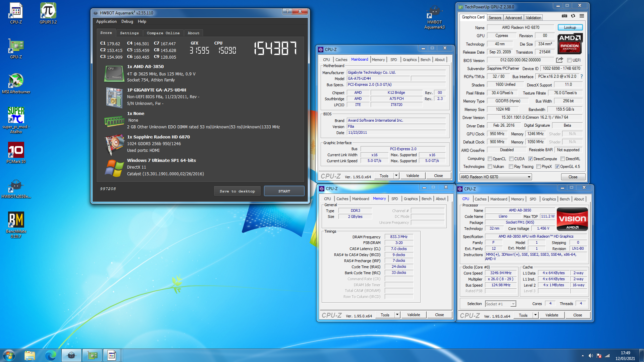Screen dimensions: 644x362
Task: Toggle the OpenGL 4.5 checkbox
Action: pyautogui.click(x=557, y=167)
